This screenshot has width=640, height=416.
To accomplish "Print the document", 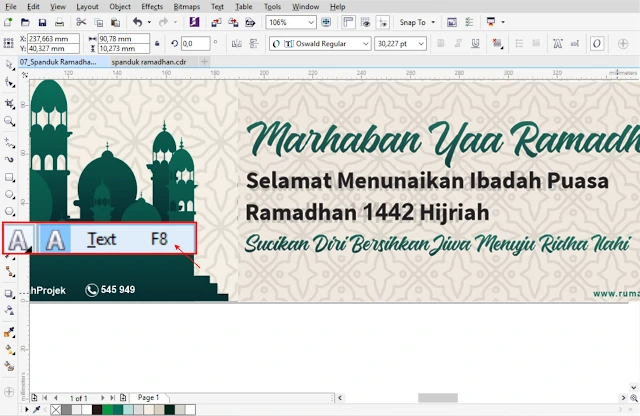I will point(60,22).
